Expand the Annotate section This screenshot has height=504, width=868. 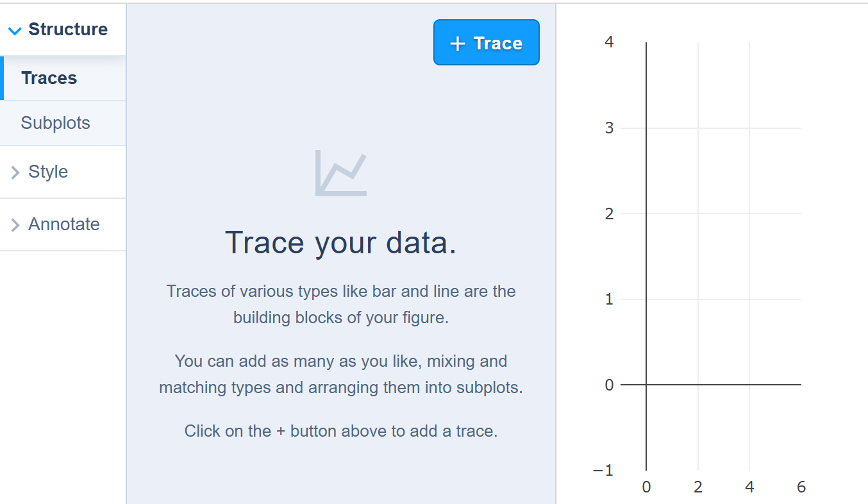point(64,224)
